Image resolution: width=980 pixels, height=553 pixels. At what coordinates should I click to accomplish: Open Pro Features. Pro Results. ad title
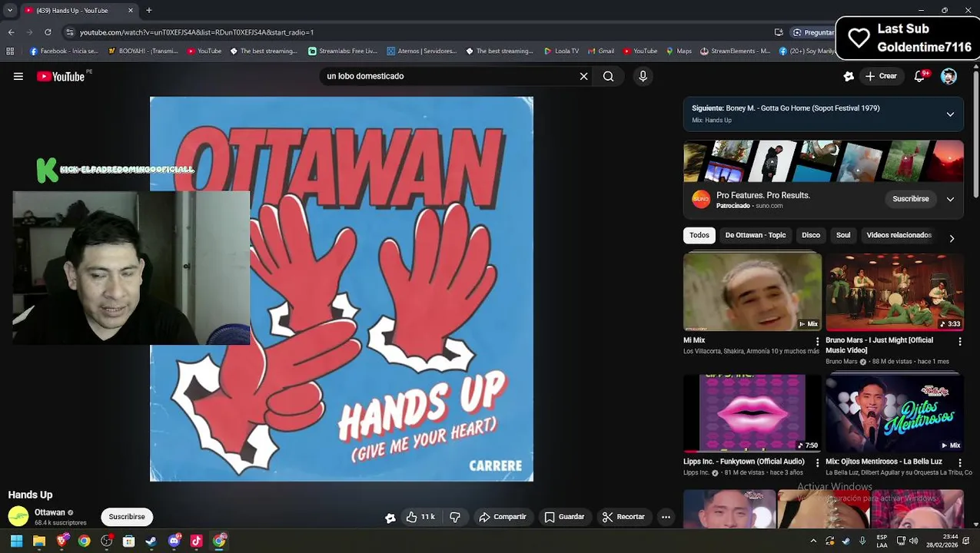click(763, 195)
